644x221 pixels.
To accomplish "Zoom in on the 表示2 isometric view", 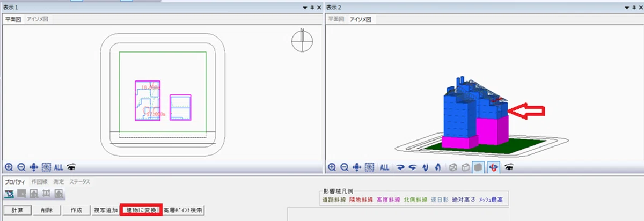I will click(x=332, y=167).
